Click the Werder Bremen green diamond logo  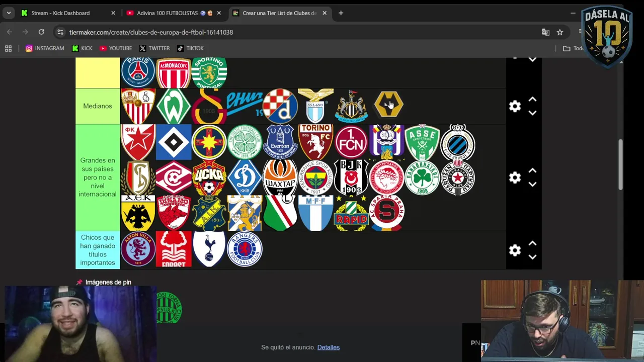click(174, 106)
